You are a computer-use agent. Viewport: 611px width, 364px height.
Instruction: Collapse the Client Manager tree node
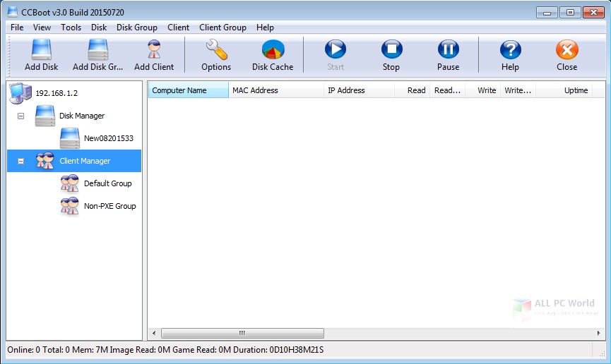[20, 161]
